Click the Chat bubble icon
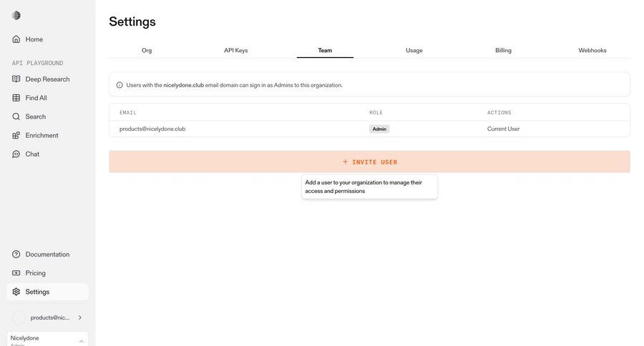The width and height of the screenshot is (644, 346). 16,154
